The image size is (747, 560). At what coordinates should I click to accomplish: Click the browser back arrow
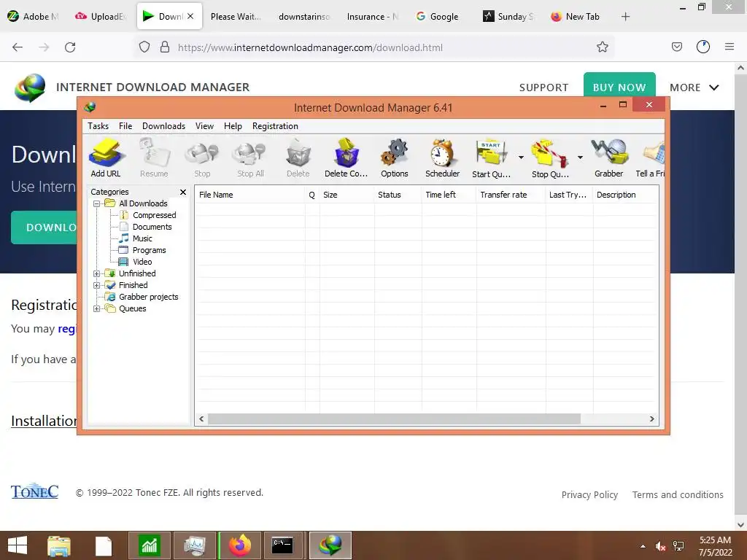pyautogui.click(x=18, y=47)
